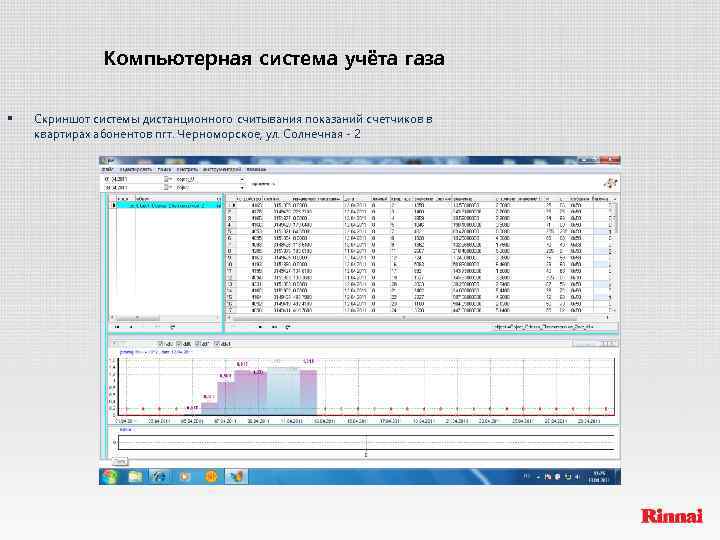Go to first record in left list navigator

[x=117, y=327]
